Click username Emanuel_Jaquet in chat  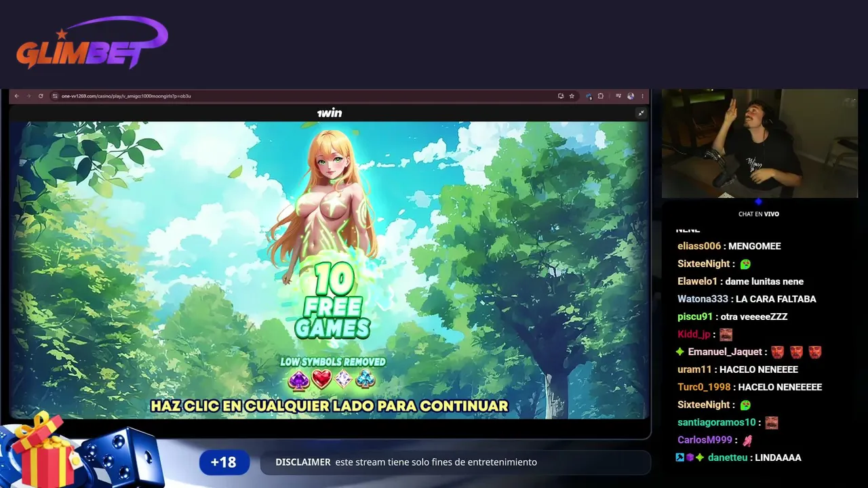click(726, 352)
